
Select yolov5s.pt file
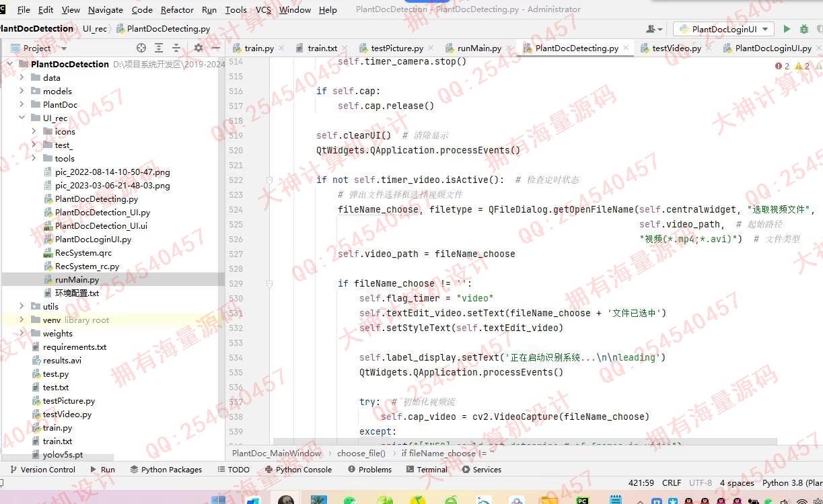click(x=63, y=454)
